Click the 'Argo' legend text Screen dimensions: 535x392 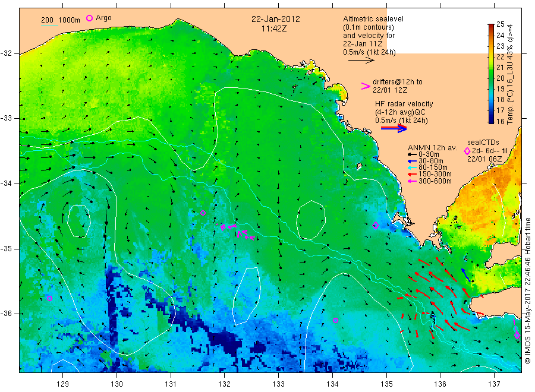click(103, 18)
